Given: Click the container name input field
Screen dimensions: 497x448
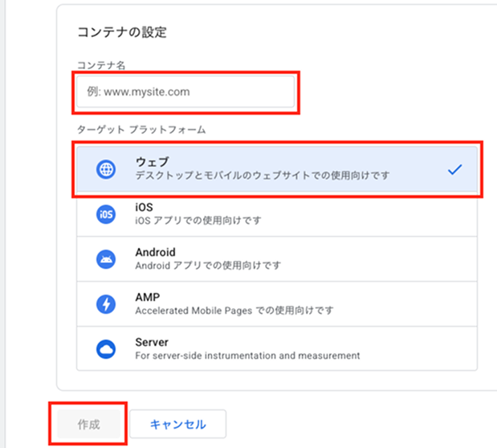Looking at the screenshot, I should [185, 92].
